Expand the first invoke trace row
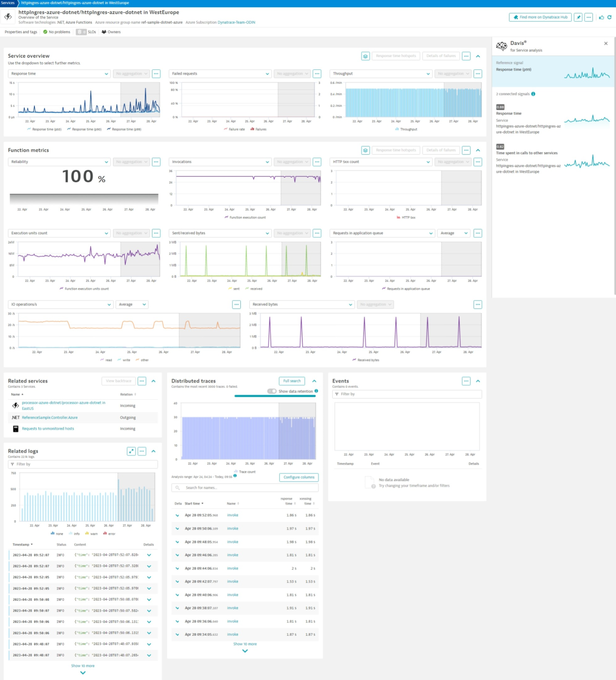This screenshot has width=616, height=680. click(177, 515)
